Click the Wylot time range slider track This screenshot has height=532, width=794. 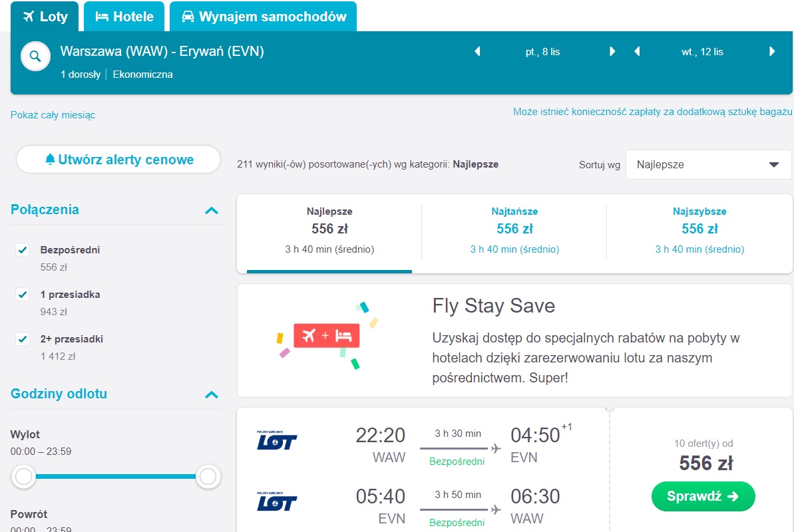click(115, 476)
